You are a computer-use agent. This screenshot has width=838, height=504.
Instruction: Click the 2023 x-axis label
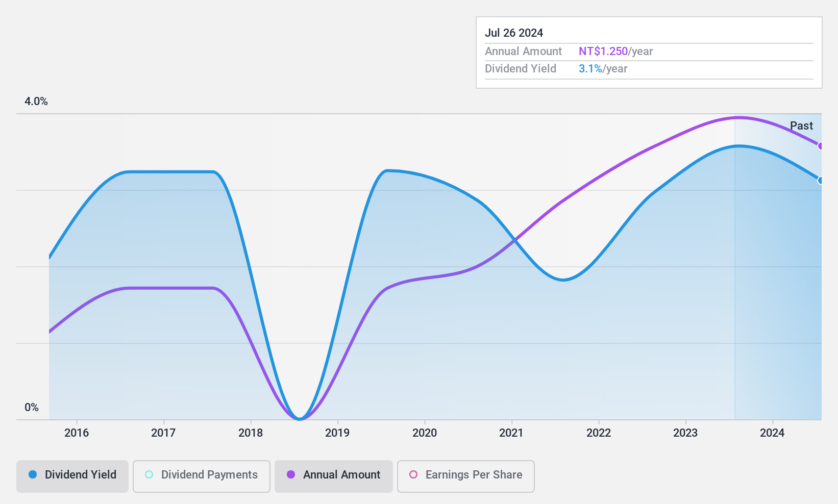click(685, 433)
